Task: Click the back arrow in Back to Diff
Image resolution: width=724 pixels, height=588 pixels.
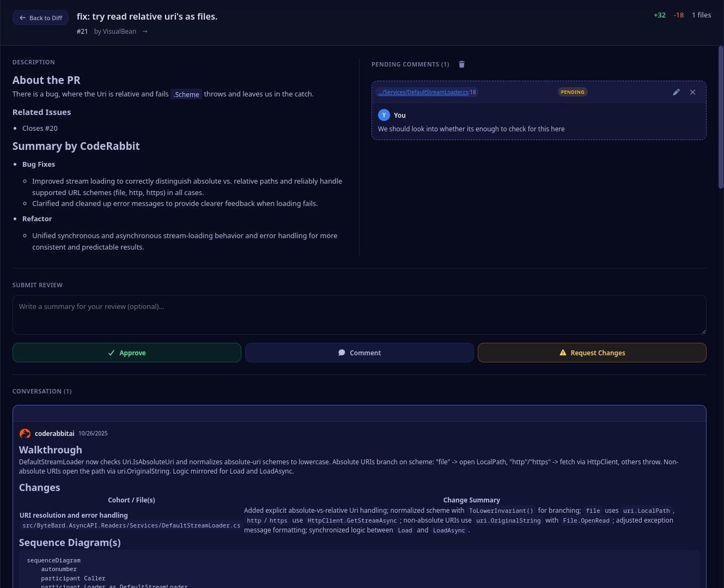Action: coord(22,17)
